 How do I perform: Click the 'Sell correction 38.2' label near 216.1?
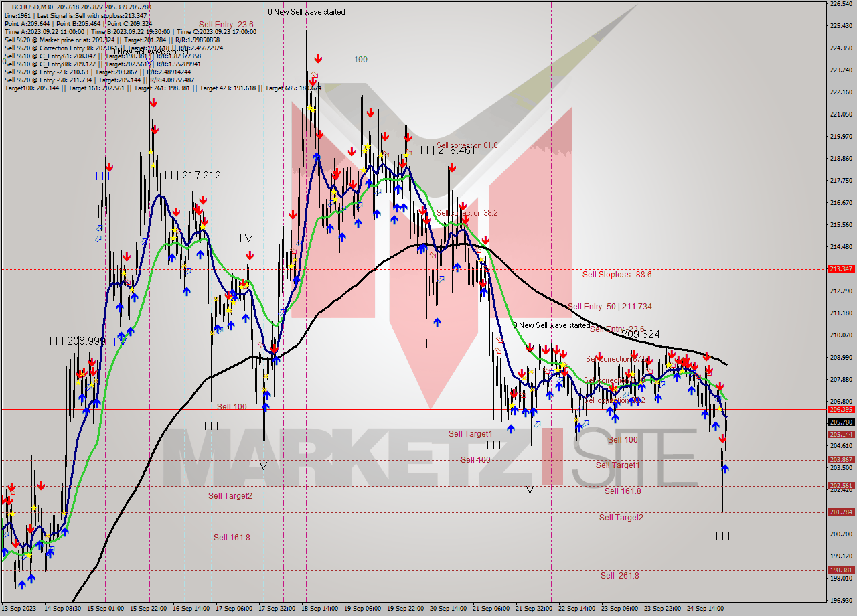[467, 213]
